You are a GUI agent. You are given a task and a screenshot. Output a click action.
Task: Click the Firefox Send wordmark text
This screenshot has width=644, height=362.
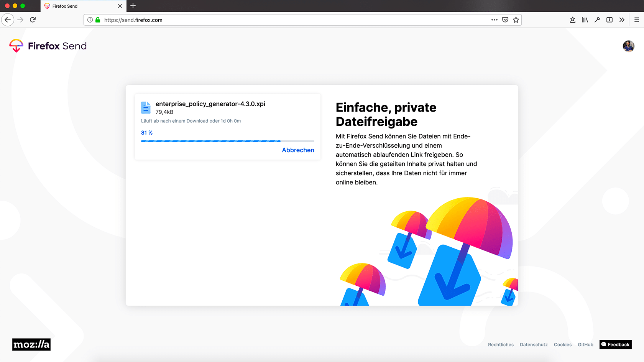coord(57,46)
